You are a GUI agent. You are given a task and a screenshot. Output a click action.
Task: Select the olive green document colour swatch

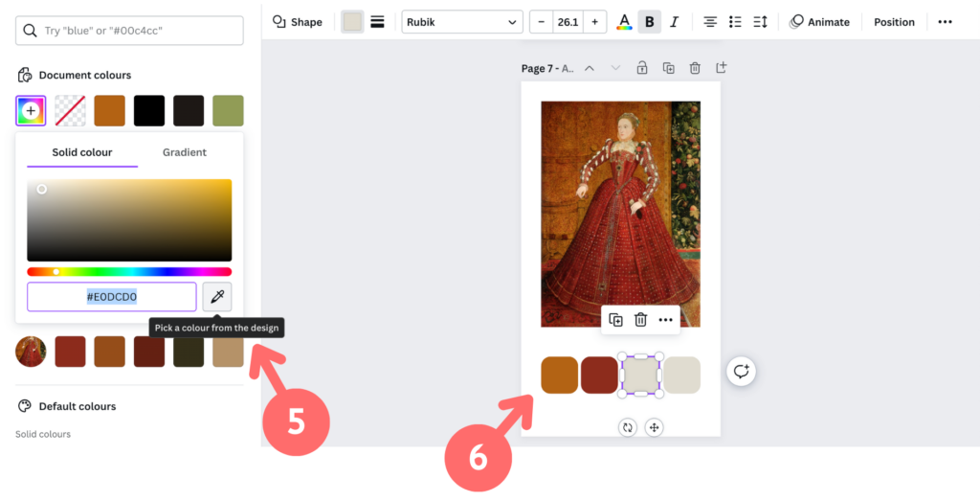click(228, 110)
